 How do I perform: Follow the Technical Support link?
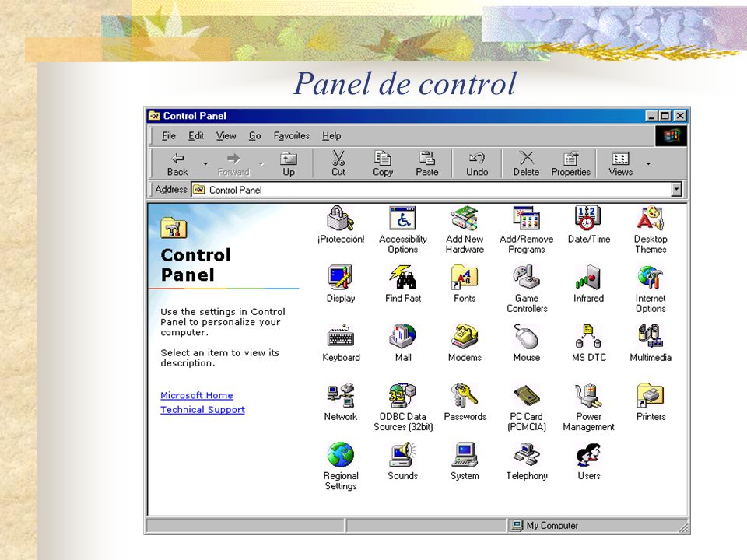[202, 410]
